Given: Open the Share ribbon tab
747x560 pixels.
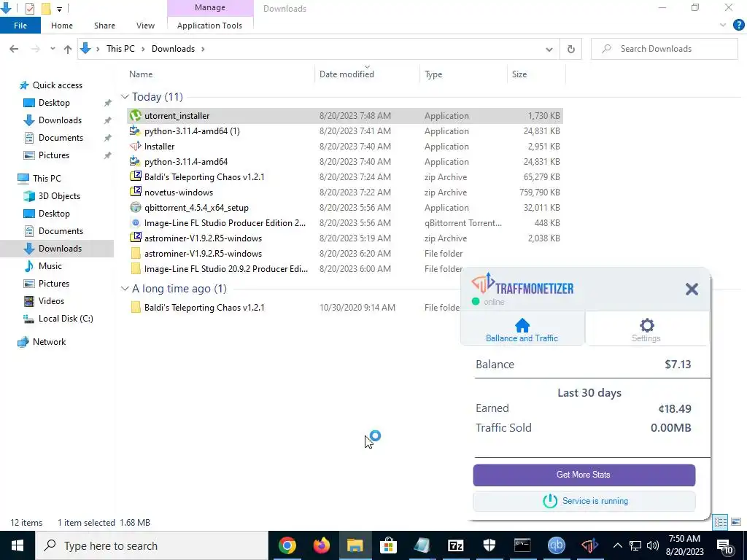Looking at the screenshot, I should click(104, 26).
